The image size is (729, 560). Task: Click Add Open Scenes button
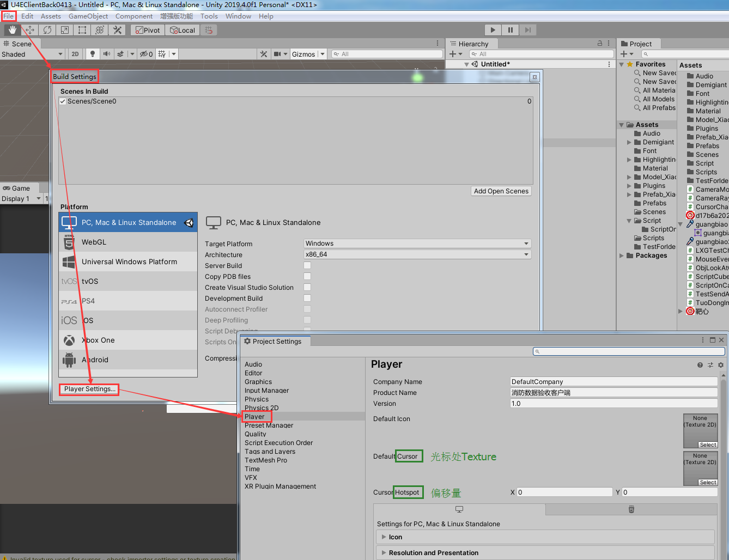[x=501, y=191]
